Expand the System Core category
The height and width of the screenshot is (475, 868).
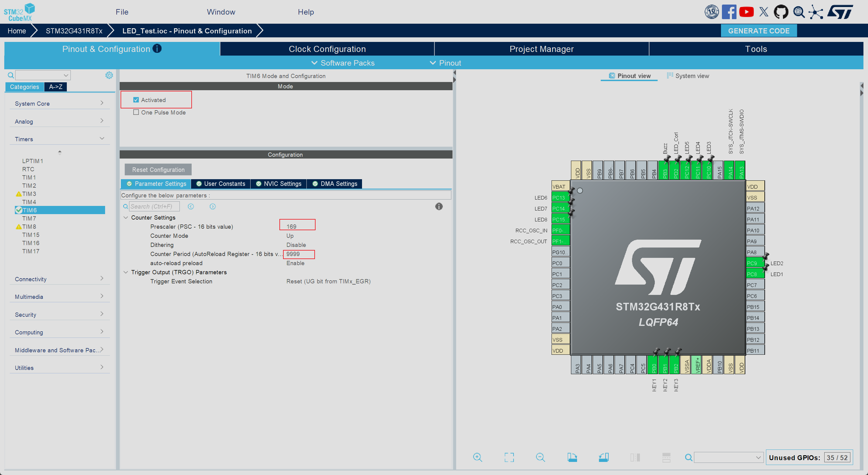59,104
